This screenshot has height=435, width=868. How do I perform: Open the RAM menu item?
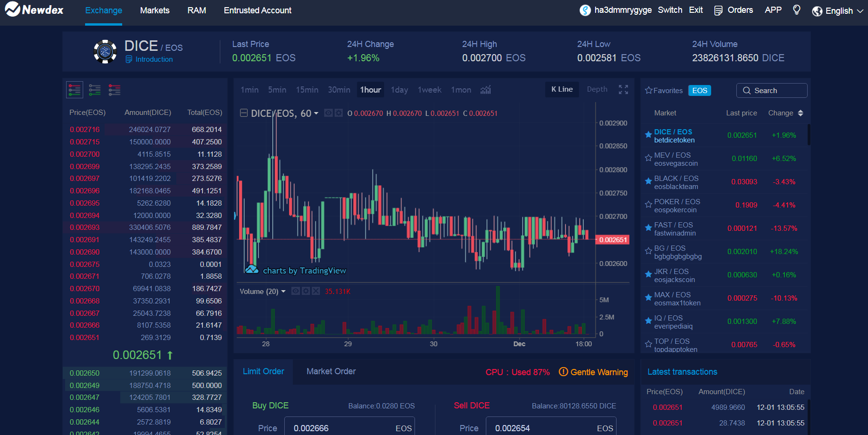[197, 10]
